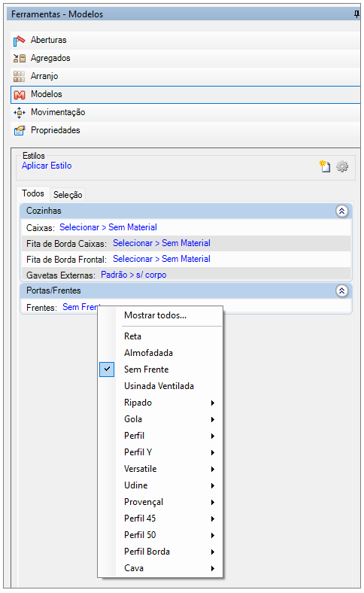Click Selecionar > Sem Material for Caixas
Screen dimensions: 364x593
[x=108, y=227]
